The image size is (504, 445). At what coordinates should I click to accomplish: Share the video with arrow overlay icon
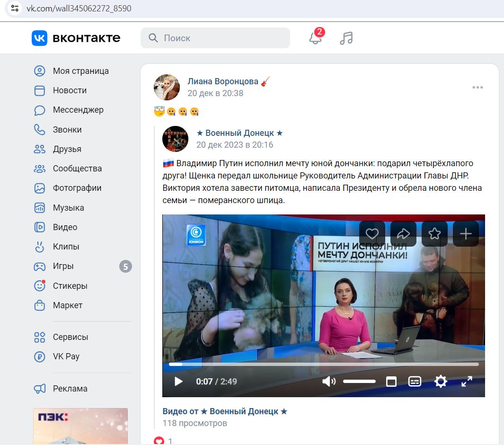click(403, 234)
